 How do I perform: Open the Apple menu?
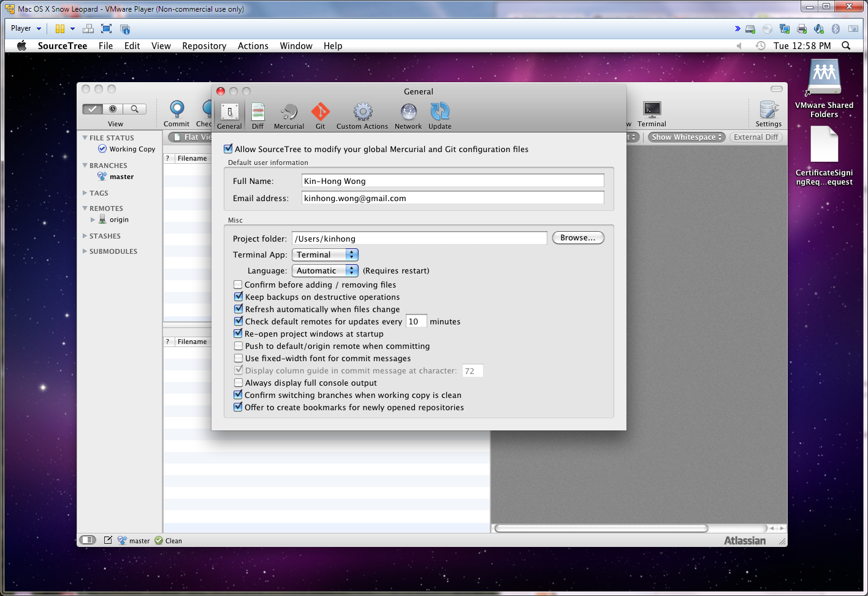[x=22, y=46]
